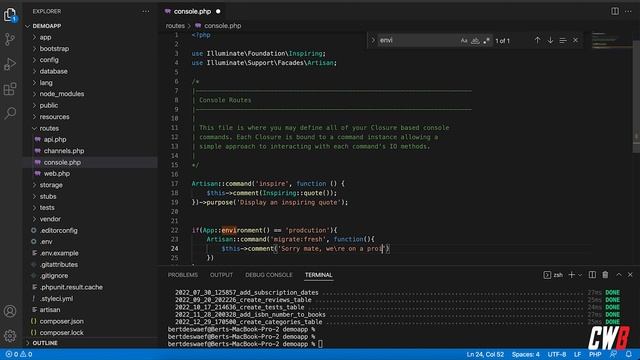The image size is (640, 360).
Task: Show errors and warnings in status bar
Action: [19, 354]
